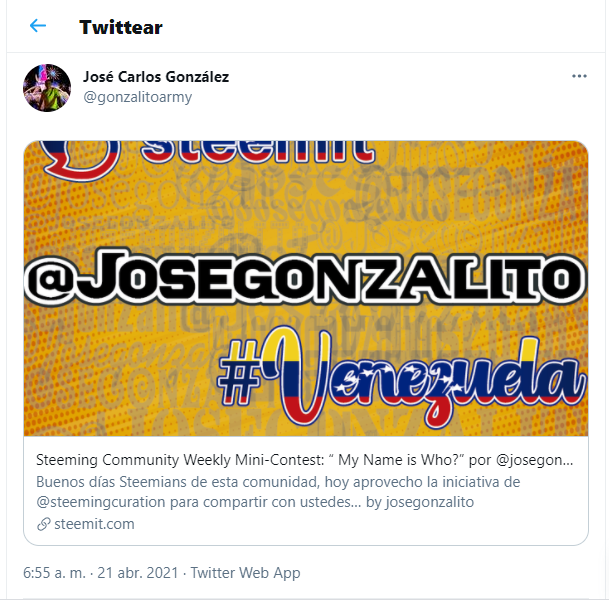Go back using the blue arrow

38,26
